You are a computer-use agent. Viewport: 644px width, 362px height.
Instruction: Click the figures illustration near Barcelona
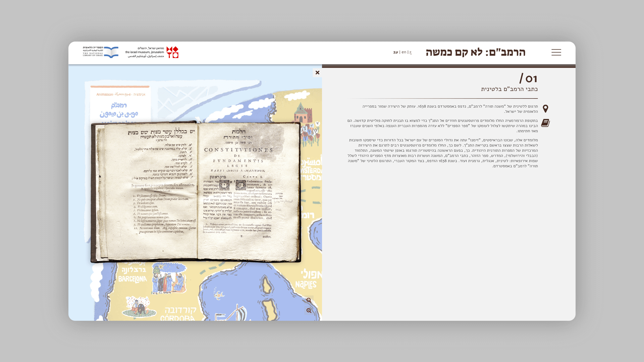pos(169,279)
